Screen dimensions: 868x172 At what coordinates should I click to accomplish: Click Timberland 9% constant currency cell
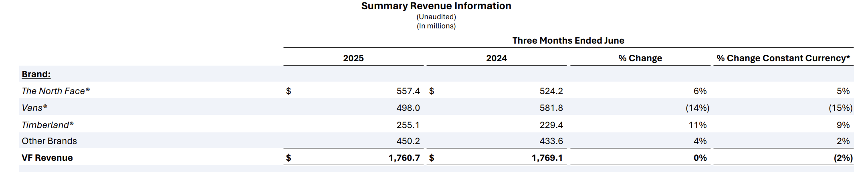point(843,125)
